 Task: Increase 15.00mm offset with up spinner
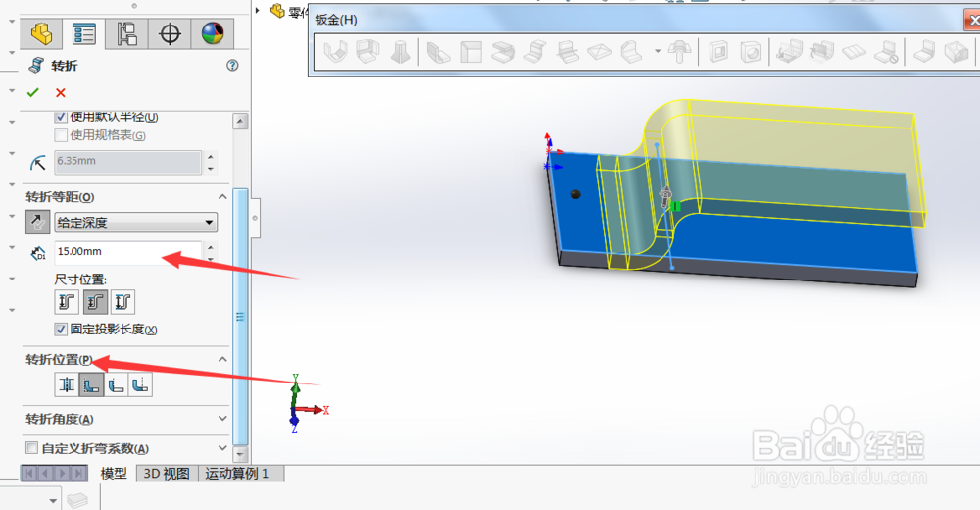211,246
